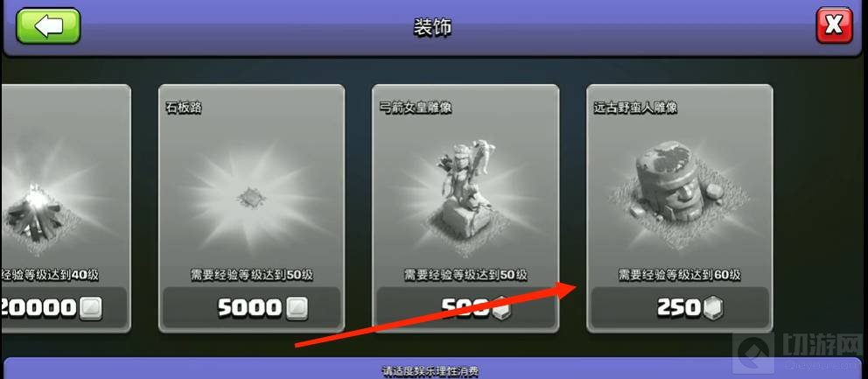Select the 远古野蛮人雕像 card title

[635, 108]
